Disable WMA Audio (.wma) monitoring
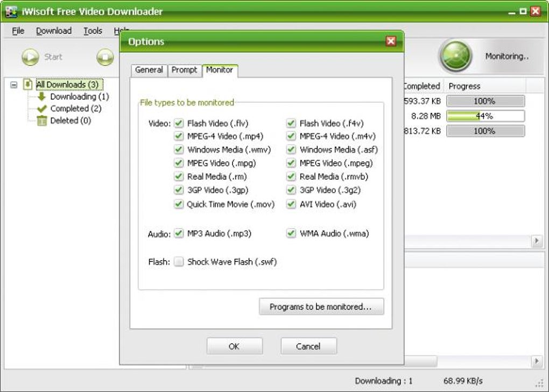Image resolution: width=549 pixels, height=392 pixels. click(x=291, y=233)
